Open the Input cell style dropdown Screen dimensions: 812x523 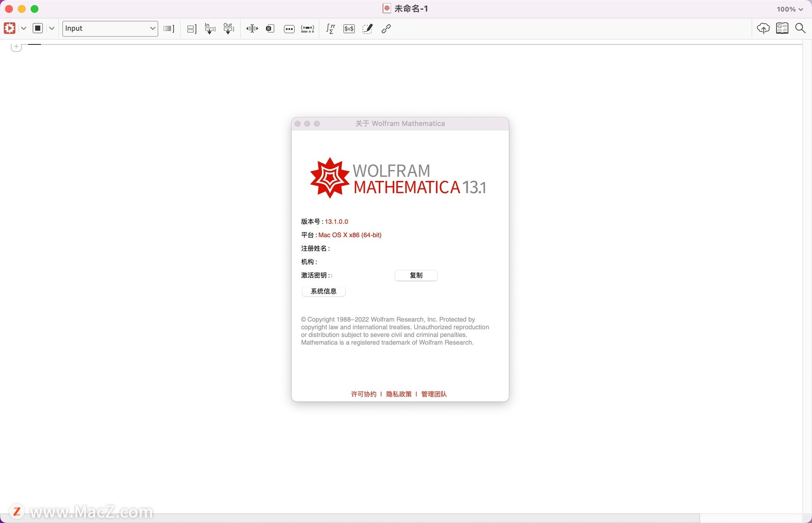coord(110,28)
